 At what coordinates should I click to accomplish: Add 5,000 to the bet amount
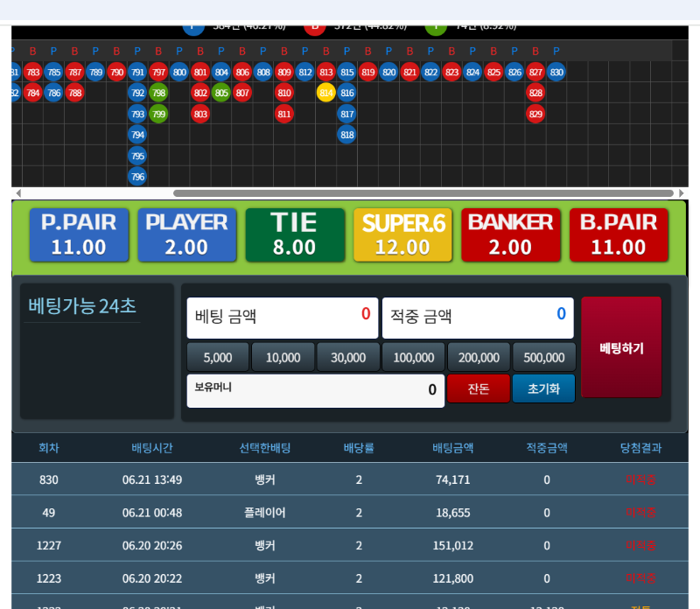click(x=218, y=357)
